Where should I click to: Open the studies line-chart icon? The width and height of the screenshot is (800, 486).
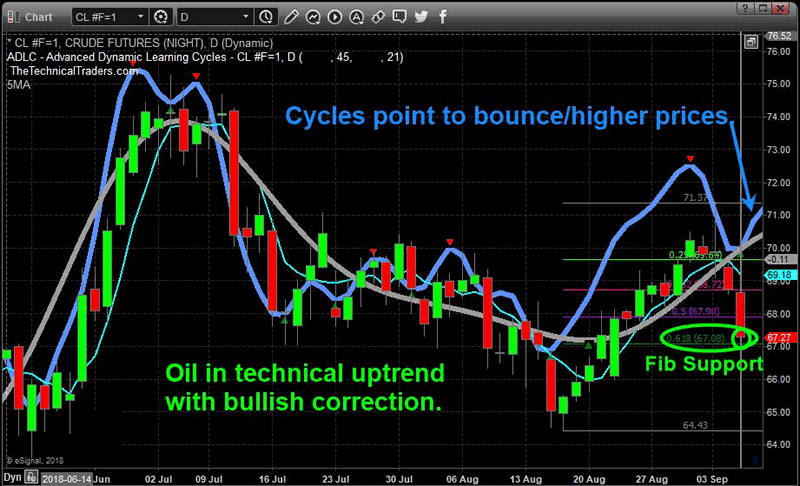313,17
